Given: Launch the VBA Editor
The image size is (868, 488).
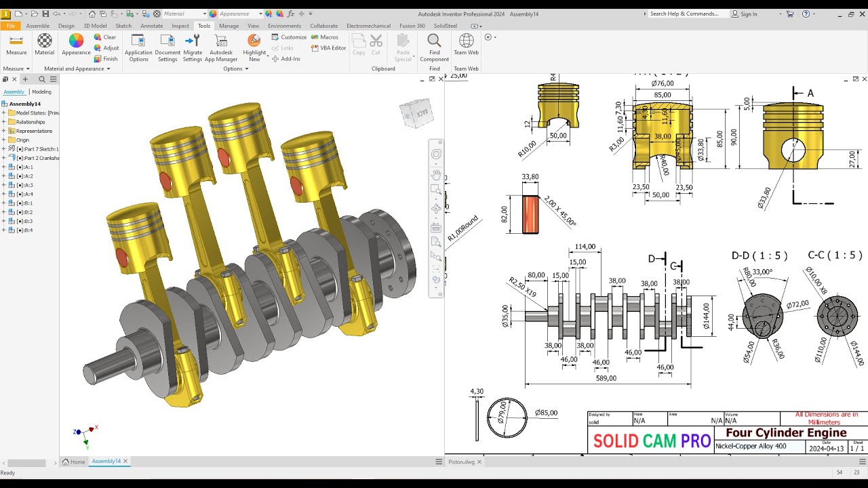Looking at the screenshot, I should 328,48.
